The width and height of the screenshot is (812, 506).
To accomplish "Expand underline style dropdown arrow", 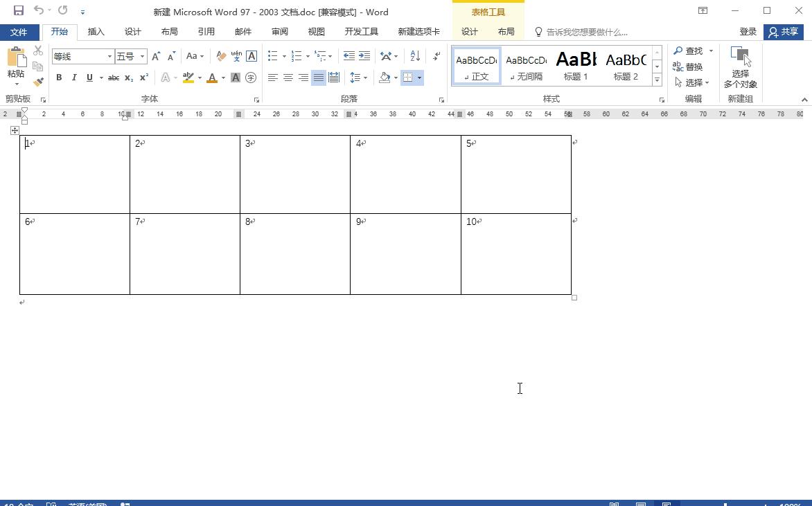I will click(101, 78).
